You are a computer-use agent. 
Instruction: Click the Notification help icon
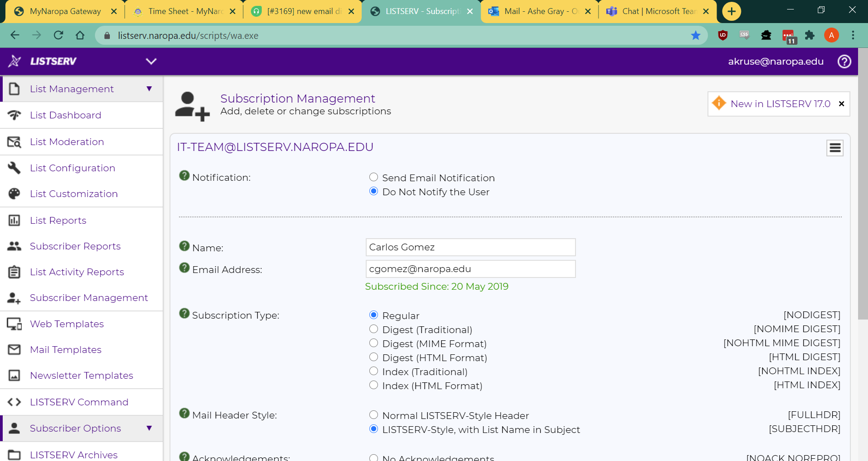[184, 175]
